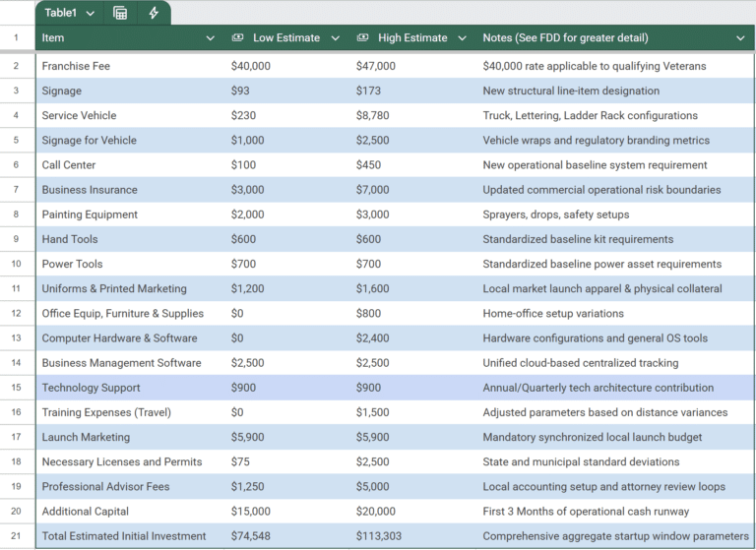Open the Table1 name dropdown
Viewport: 756px width, 550px height.
coord(91,13)
